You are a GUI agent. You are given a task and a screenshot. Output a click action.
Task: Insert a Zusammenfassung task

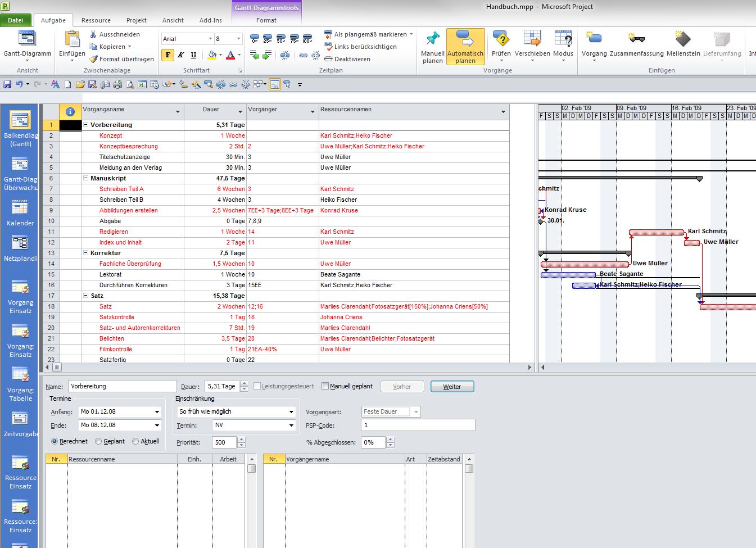[636, 44]
